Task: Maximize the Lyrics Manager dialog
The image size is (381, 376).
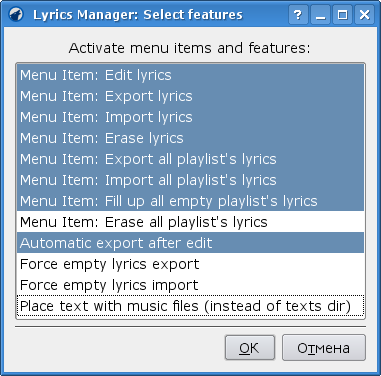Action: click(x=342, y=14)
